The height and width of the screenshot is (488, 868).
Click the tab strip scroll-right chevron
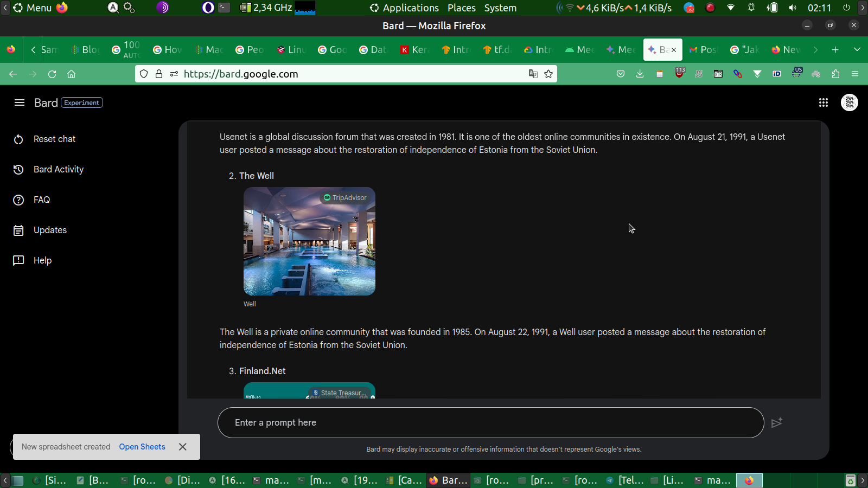(815, 50)
